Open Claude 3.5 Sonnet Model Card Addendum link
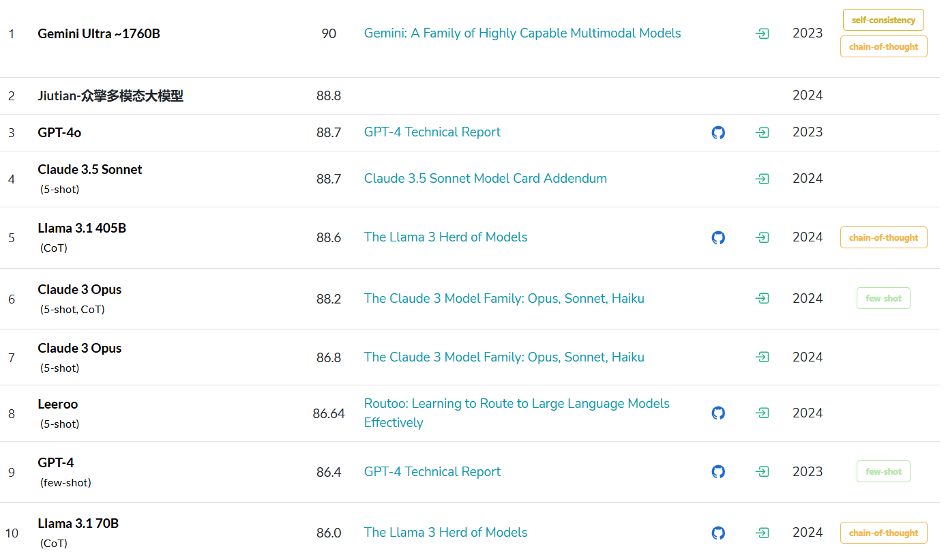The image size is (946, 560). [485, 179]
